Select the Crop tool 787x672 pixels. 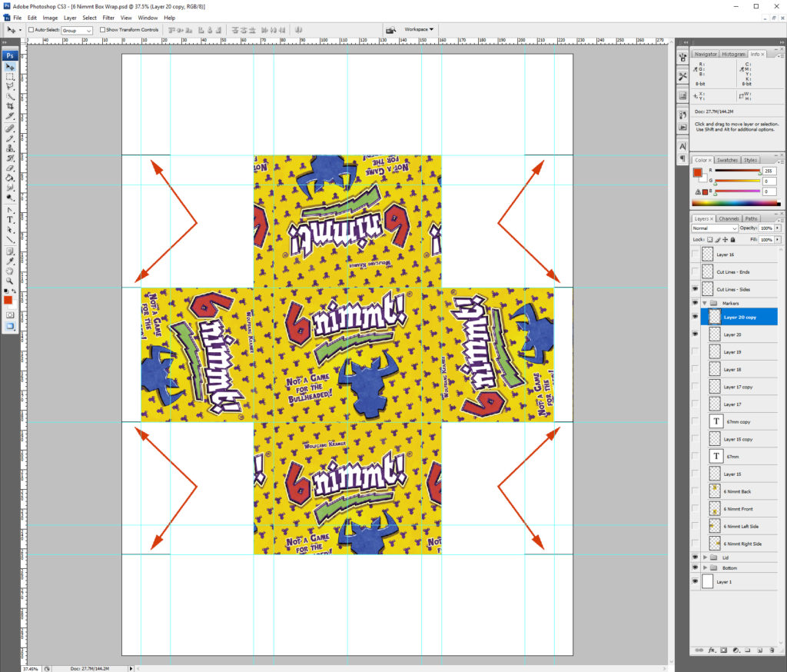10,106
